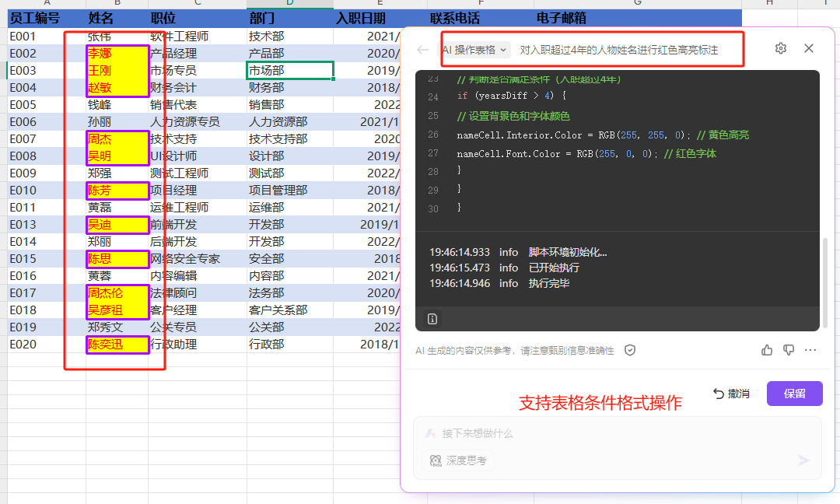Select the highlighted name cell 吴明

[117, 156]
